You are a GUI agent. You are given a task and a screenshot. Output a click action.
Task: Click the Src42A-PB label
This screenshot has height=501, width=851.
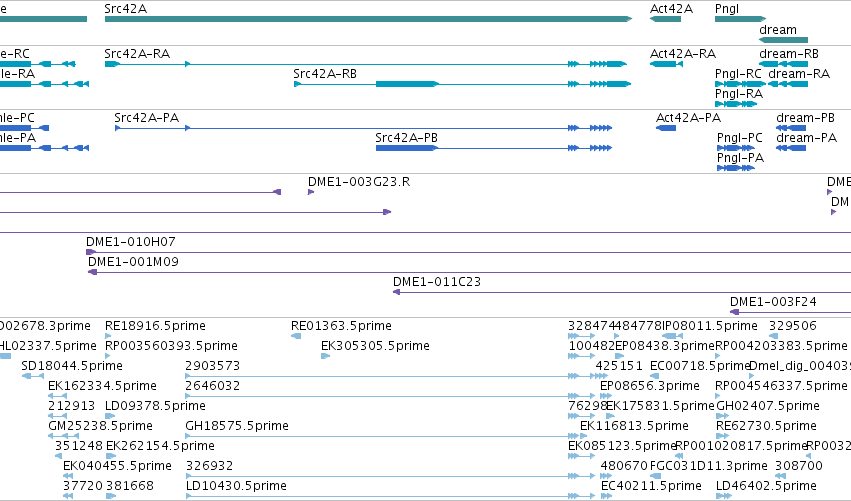[407, 138]
